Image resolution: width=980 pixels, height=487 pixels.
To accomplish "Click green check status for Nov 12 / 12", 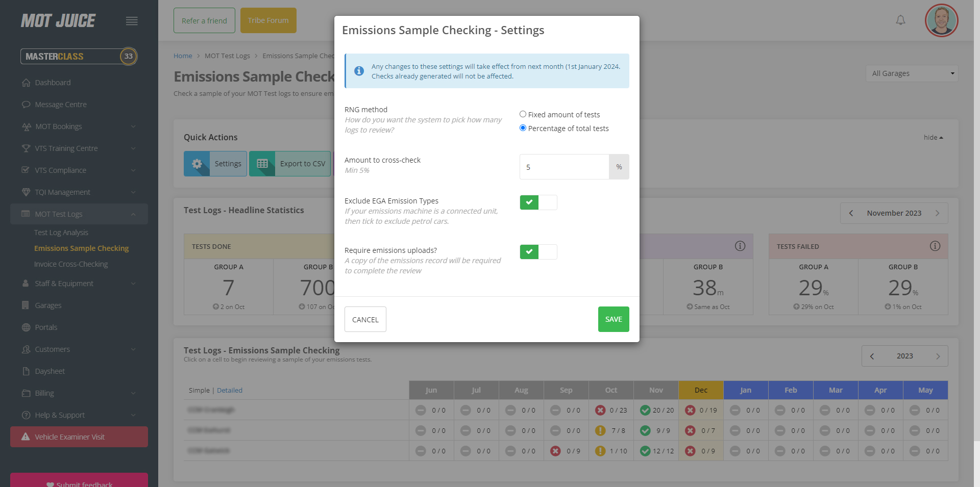I will tap(645, 451).
